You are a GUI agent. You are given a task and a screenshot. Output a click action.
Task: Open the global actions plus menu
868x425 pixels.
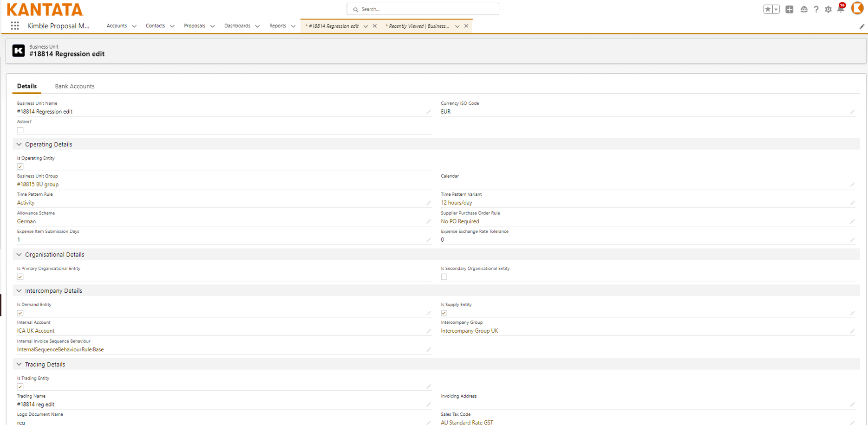coord(790,9)
